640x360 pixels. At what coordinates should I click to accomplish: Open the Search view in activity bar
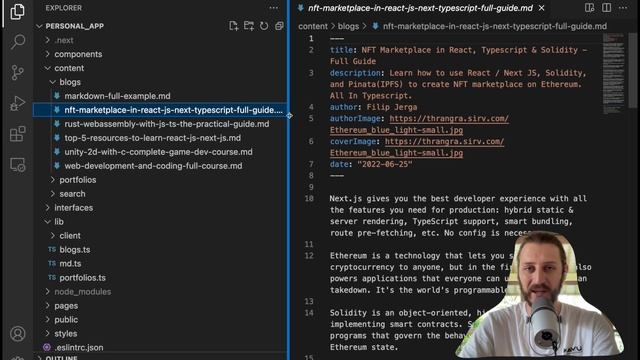[18, 42]
